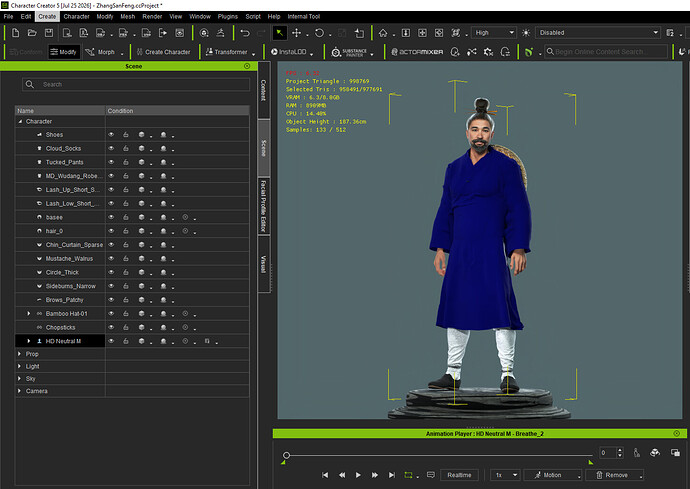This screenshot has height=489, width=690.
Task: Click the right green range marker
Action: (591, 462)
